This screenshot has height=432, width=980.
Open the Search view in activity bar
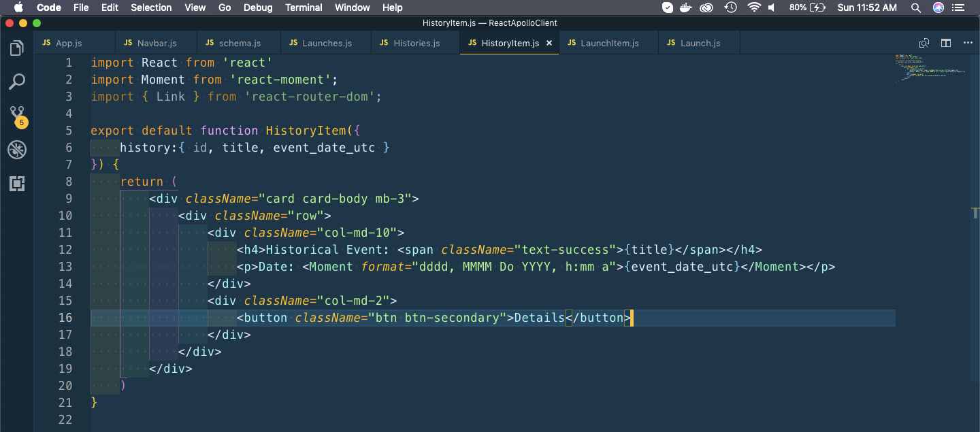17,82
